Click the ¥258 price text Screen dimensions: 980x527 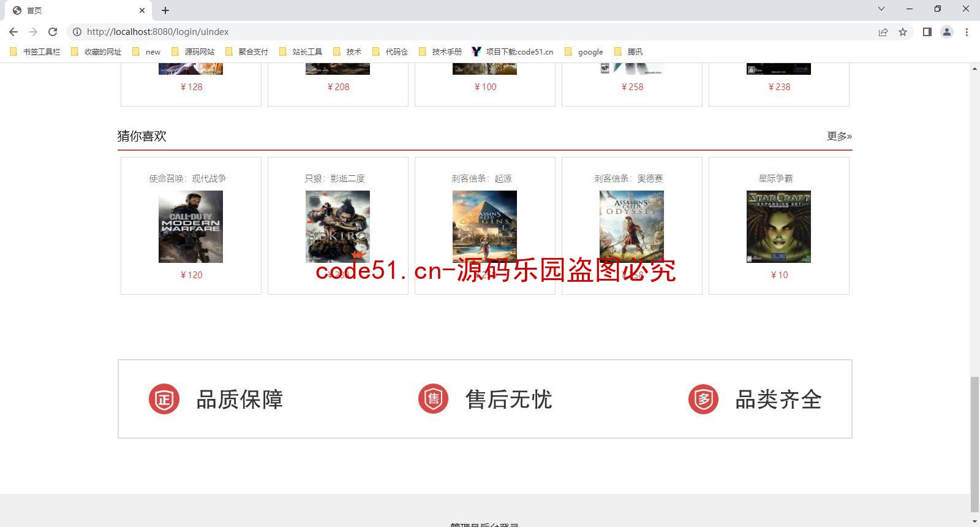(x=632, y=87)
